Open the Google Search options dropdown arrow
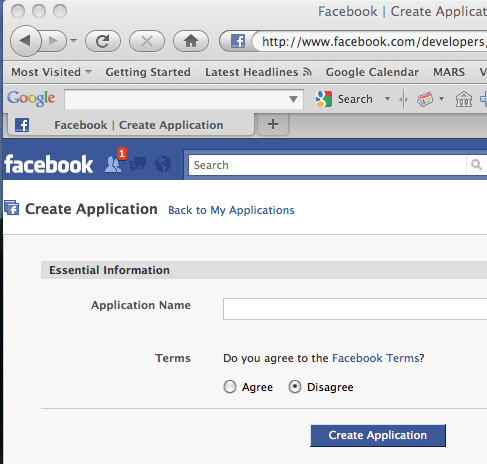 (x=387, y=99)
